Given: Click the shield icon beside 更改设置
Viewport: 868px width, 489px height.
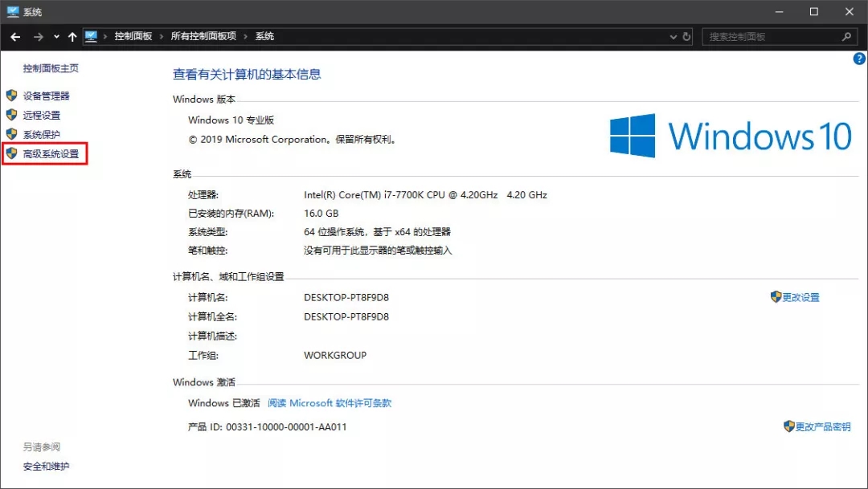Looking at the screenshot, I should pos(776,296).
